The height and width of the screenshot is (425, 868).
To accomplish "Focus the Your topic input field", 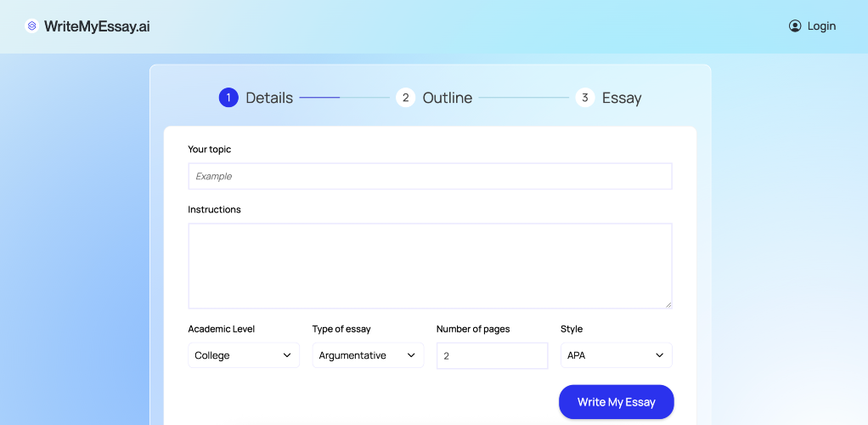I will (x=430, y=176).
